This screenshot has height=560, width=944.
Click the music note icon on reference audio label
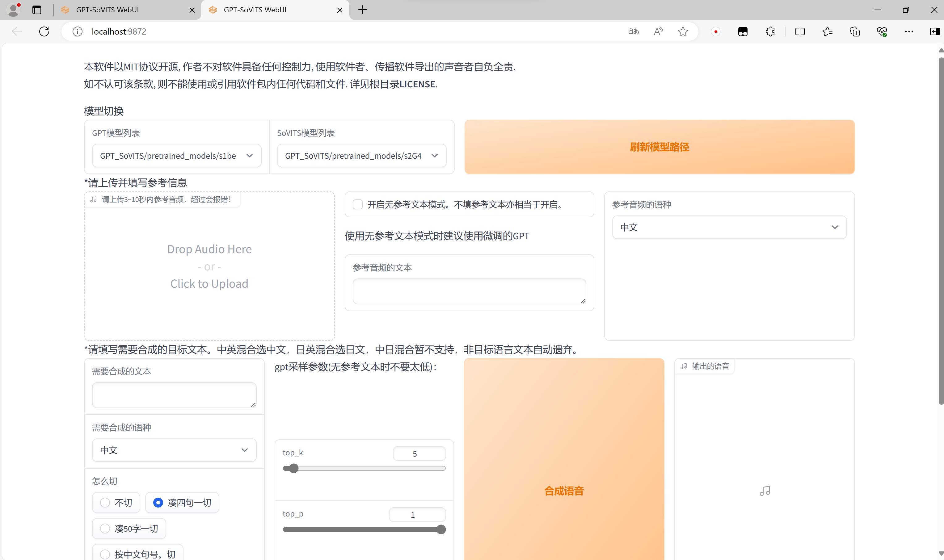[94, 199]
